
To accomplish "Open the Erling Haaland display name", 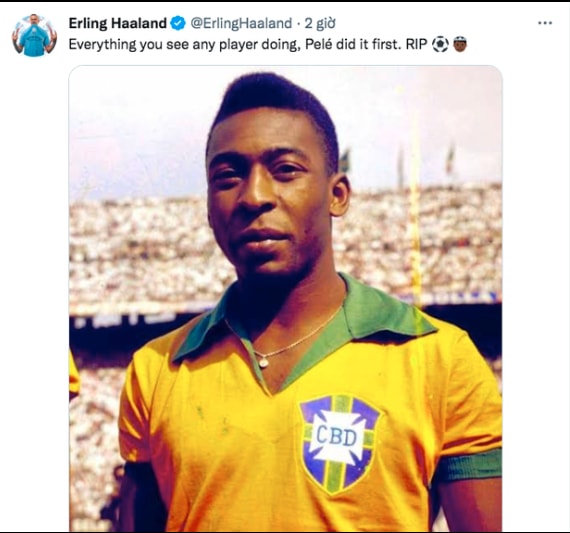I will tap(117, 23).
